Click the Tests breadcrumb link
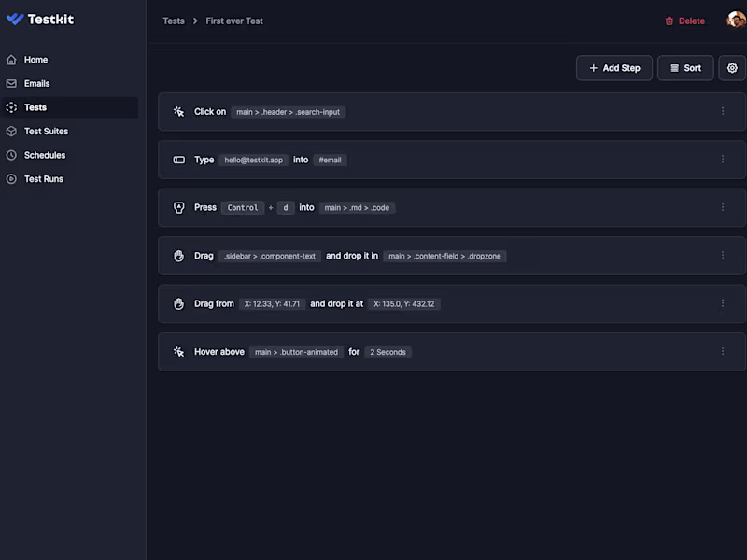 point(174,21)
